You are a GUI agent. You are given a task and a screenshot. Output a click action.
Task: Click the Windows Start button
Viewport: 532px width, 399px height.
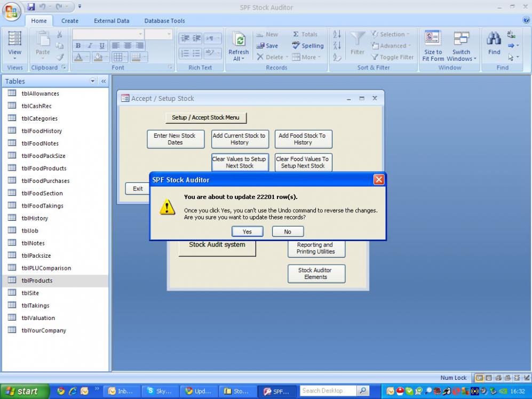[25, 392]
